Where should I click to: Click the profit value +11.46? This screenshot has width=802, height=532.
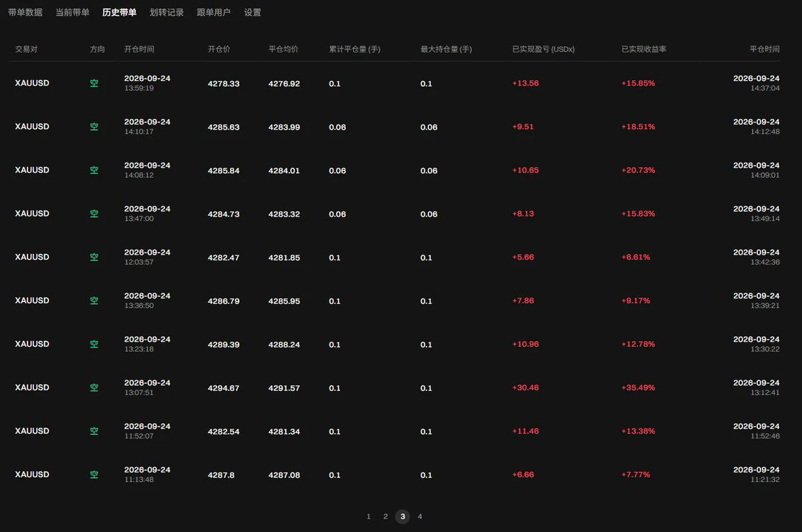[x=525, y=431]
